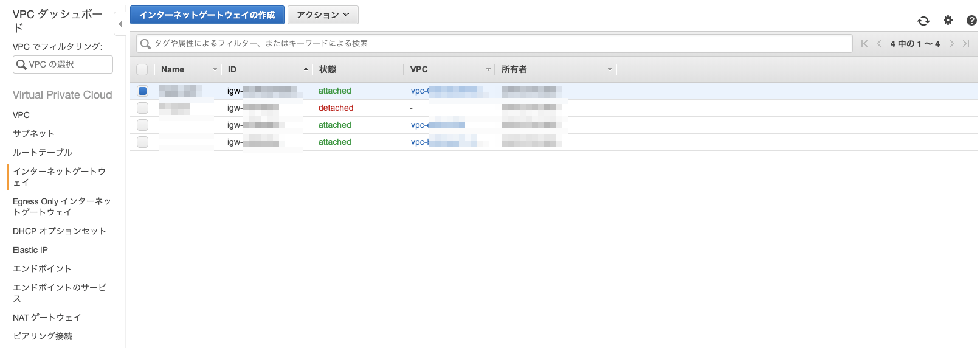Navigate to Elastic IP in sidebar

30,250
